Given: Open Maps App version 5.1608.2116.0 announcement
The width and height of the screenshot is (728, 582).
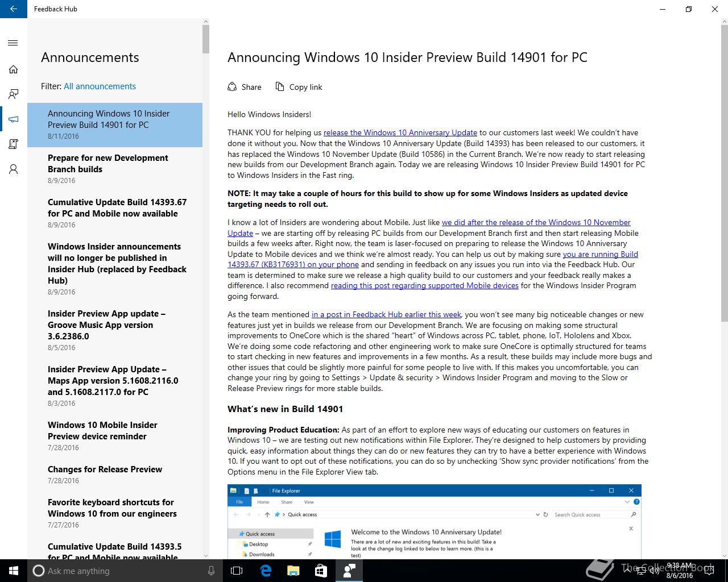Looking at the screenshot, I should click(x=115, y=386).
